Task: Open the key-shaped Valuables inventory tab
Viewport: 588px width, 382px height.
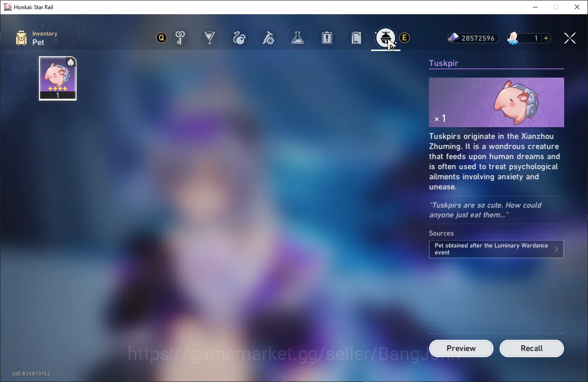Action: (x=180, y=38)
